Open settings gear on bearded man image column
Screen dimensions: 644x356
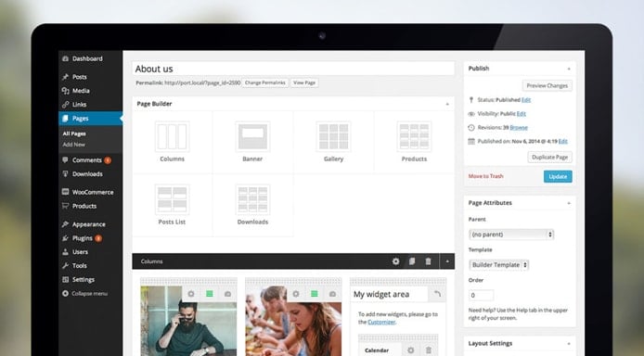(191, 294)
